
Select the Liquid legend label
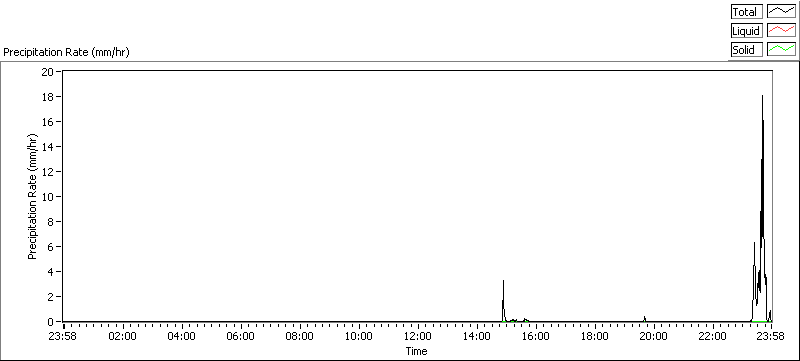pos(745,31)
